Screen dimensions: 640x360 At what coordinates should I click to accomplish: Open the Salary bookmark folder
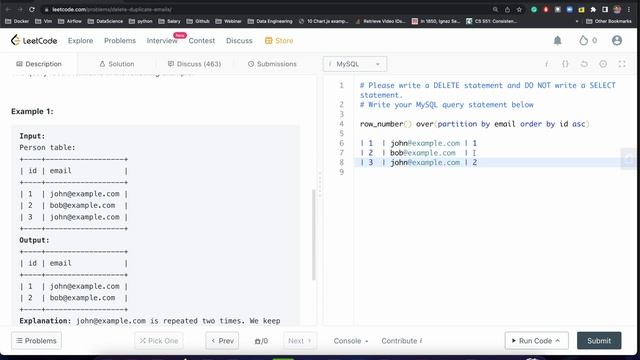pyautogui.click(x=169, y=21)
